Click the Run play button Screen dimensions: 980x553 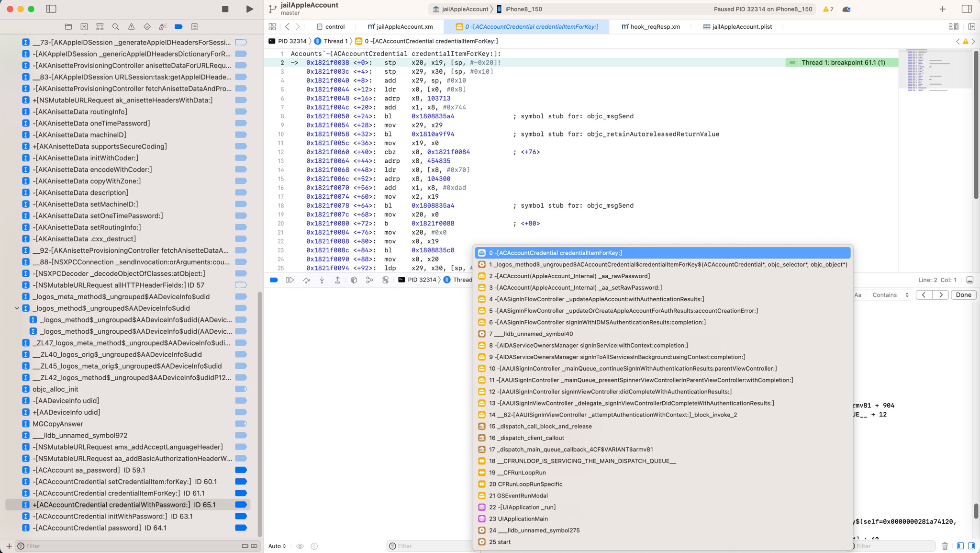point(249,9)
